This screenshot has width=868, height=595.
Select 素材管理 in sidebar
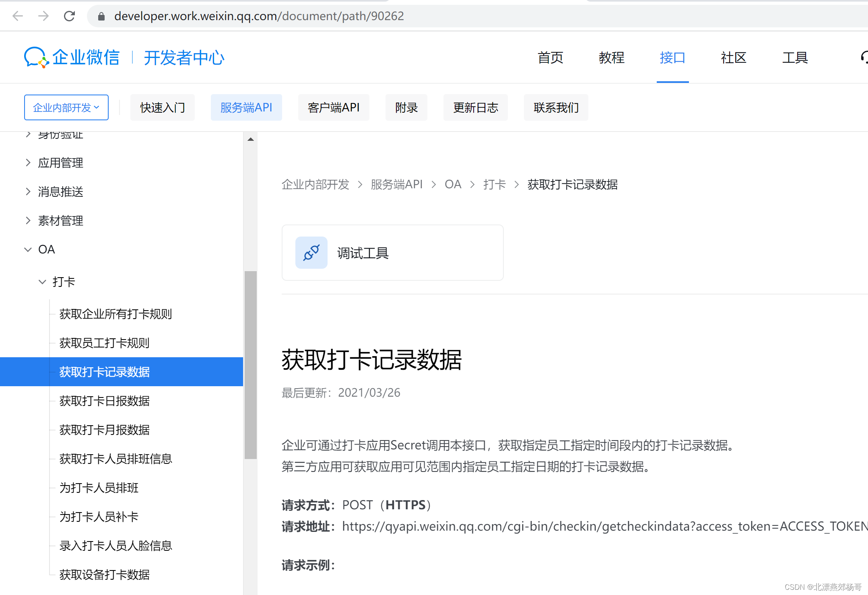tap(60, 220)
